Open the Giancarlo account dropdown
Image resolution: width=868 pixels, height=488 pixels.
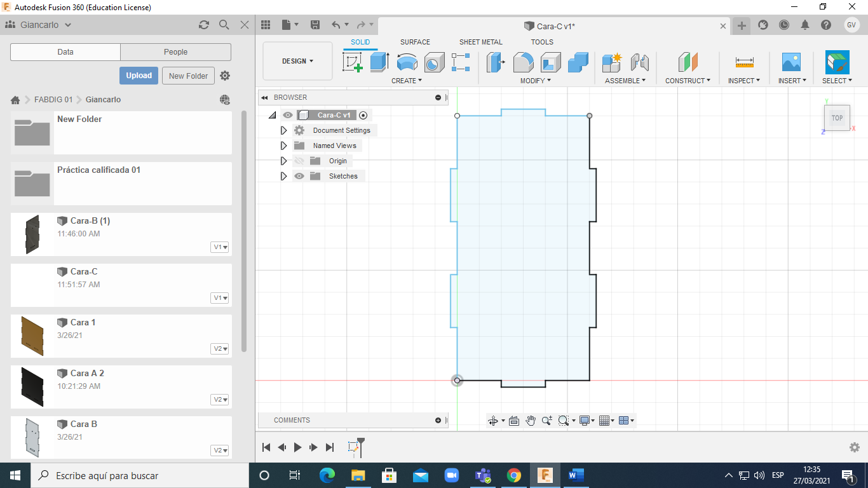click(39, 25)
